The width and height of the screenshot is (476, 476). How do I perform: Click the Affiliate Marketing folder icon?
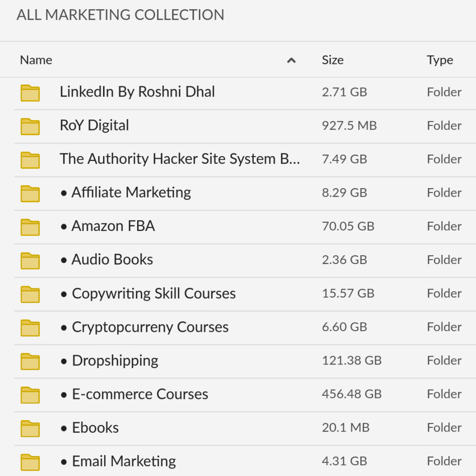coord(30,193)
